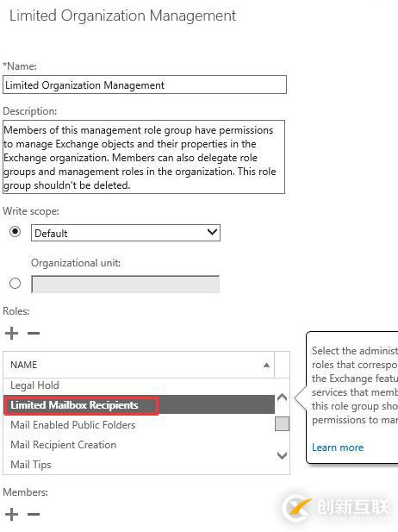Add a role with the plus icon
This screenshot has height=532, width=398.
11,333
